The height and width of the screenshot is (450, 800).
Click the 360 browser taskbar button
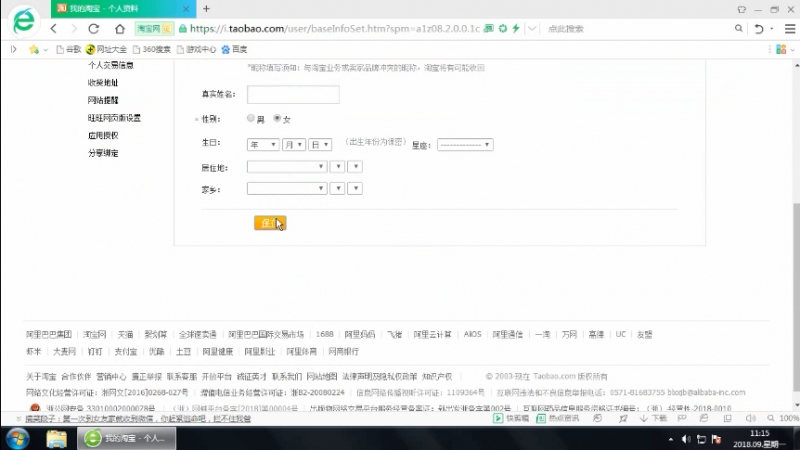pyautogui.click(x=127, y=438)
